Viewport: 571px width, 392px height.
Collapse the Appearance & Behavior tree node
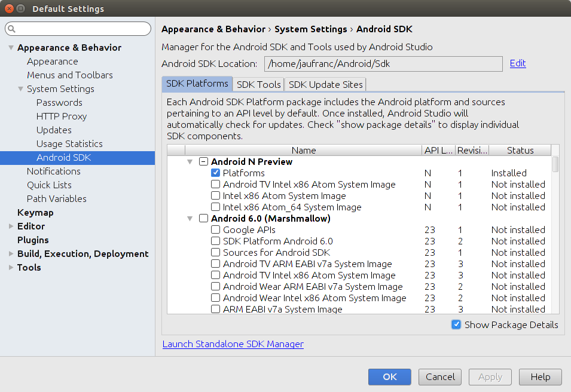(x=11, y=48)
